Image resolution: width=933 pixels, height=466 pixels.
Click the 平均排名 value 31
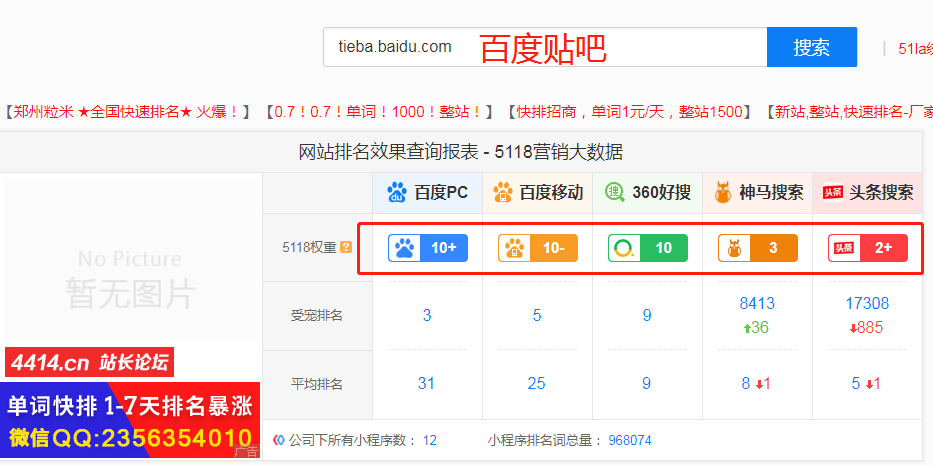click(x=426, y=384)
